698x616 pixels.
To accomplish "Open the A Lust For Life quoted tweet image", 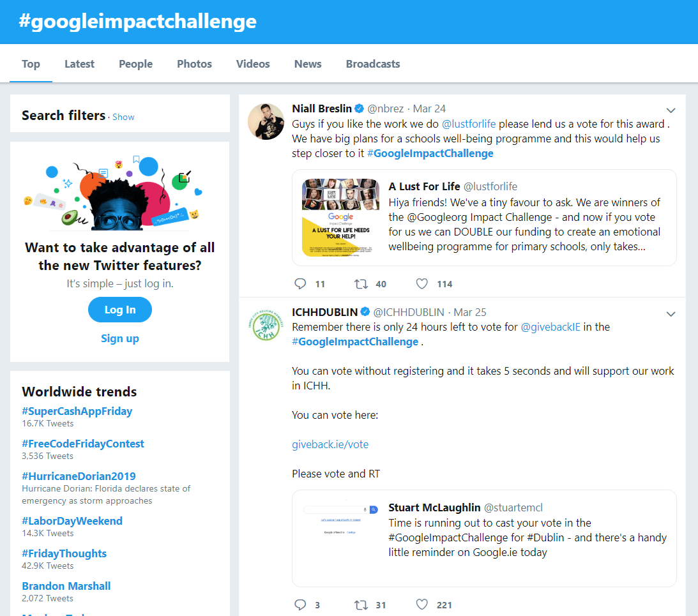I will (340, 217).
